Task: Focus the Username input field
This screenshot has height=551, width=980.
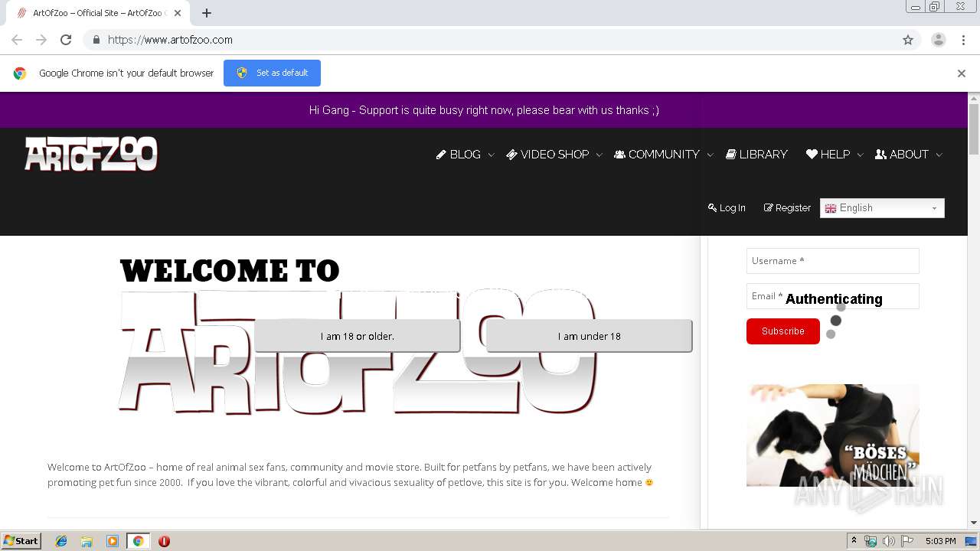Action: 832,261
